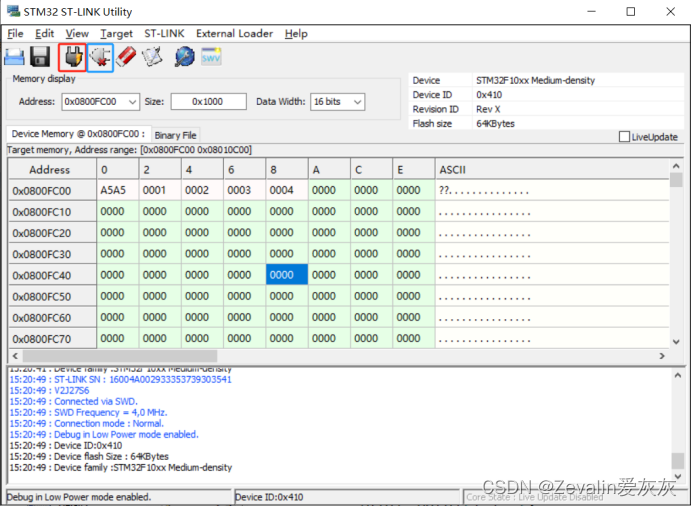Expand the Address combo box dropdown
692x506 pixels.
click(x=132, y=102)
